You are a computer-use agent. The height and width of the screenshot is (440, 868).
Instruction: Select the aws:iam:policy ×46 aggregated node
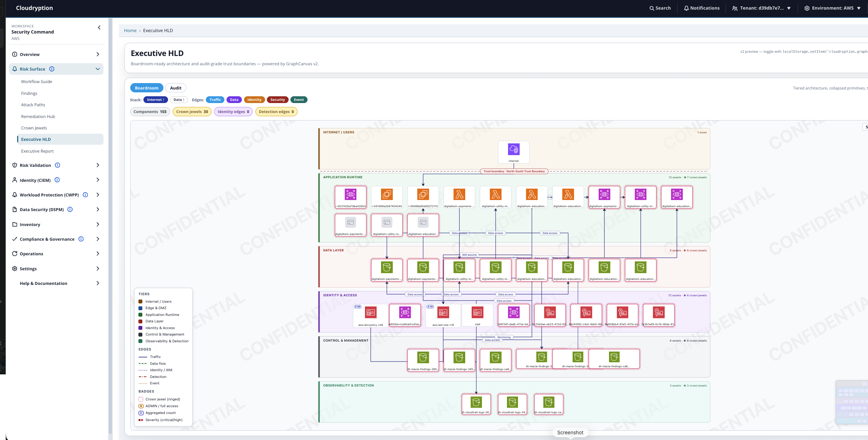pos(371,315)
